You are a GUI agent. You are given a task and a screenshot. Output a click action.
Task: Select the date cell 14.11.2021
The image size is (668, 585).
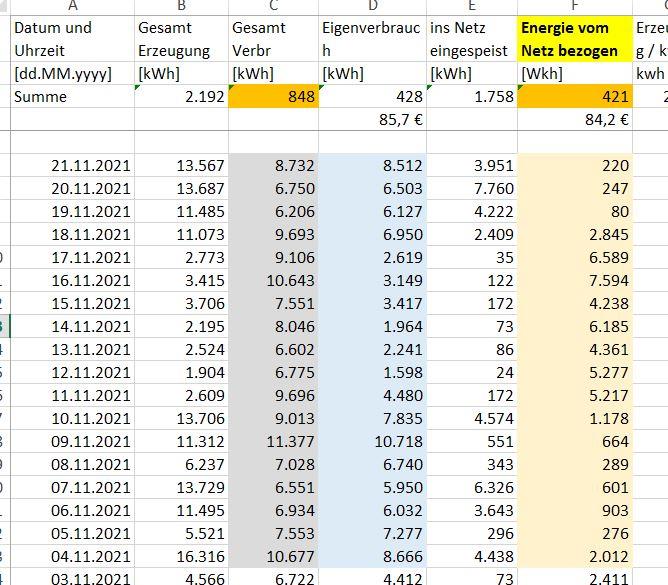[72, 326]
